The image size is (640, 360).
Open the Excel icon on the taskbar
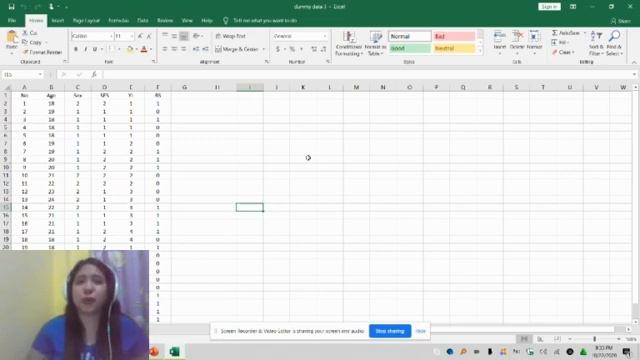point(174,351)
